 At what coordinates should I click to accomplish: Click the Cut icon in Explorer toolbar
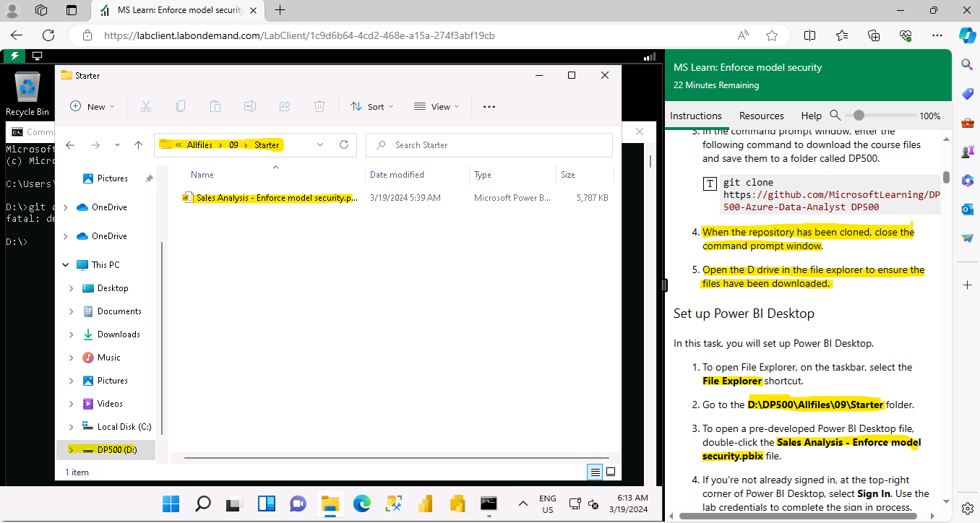point(145,106)
